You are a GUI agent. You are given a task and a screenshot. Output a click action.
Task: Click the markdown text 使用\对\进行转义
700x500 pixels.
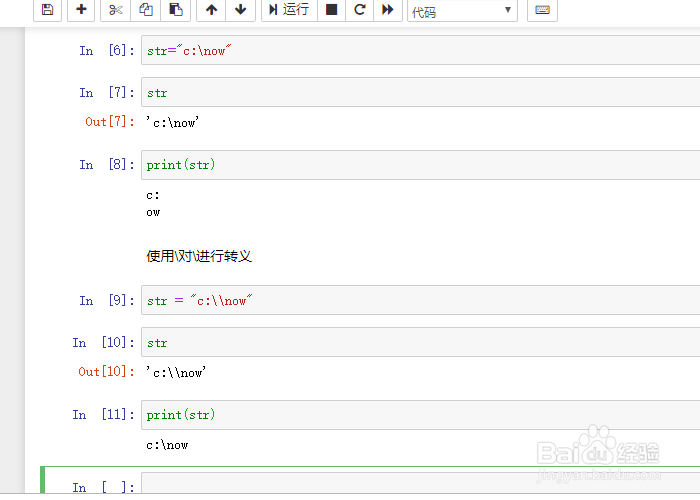point(199,256)
